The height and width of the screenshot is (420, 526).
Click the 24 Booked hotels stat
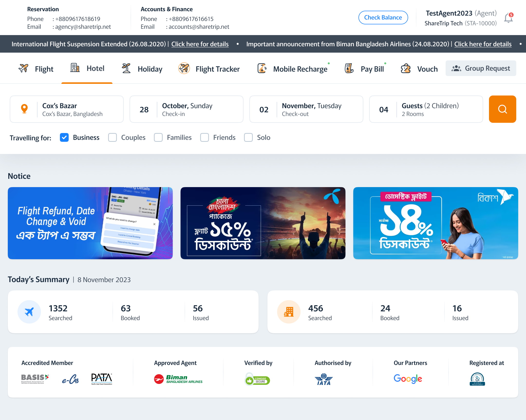pyautogui.click(x=390, y=312)
